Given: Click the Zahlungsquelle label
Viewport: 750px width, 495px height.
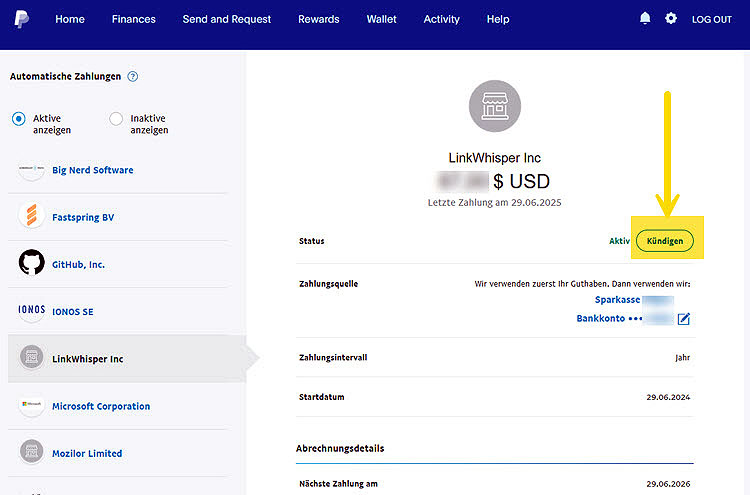Looking at the screenshot, I should tap(329, 284).
